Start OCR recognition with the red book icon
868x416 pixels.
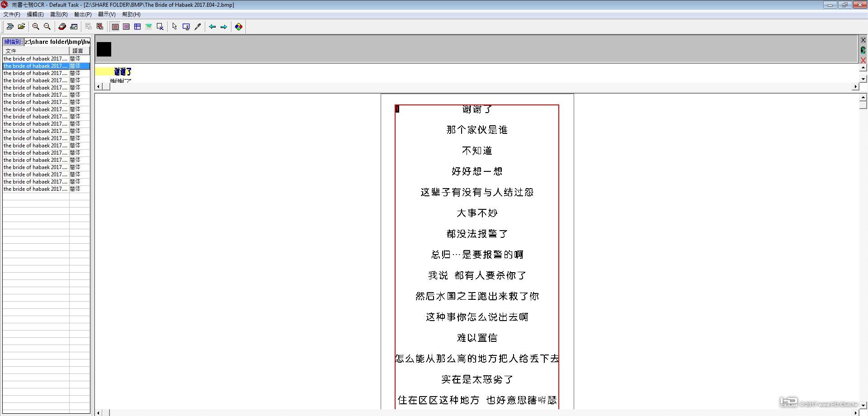click(62, 27)
